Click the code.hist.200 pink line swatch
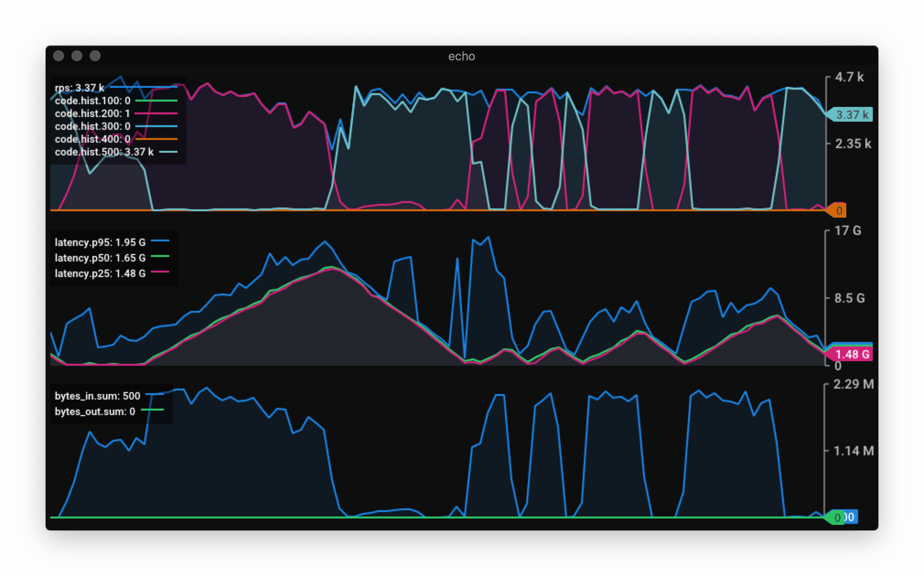This screenshot has width=924, height=576. (156, 113)
